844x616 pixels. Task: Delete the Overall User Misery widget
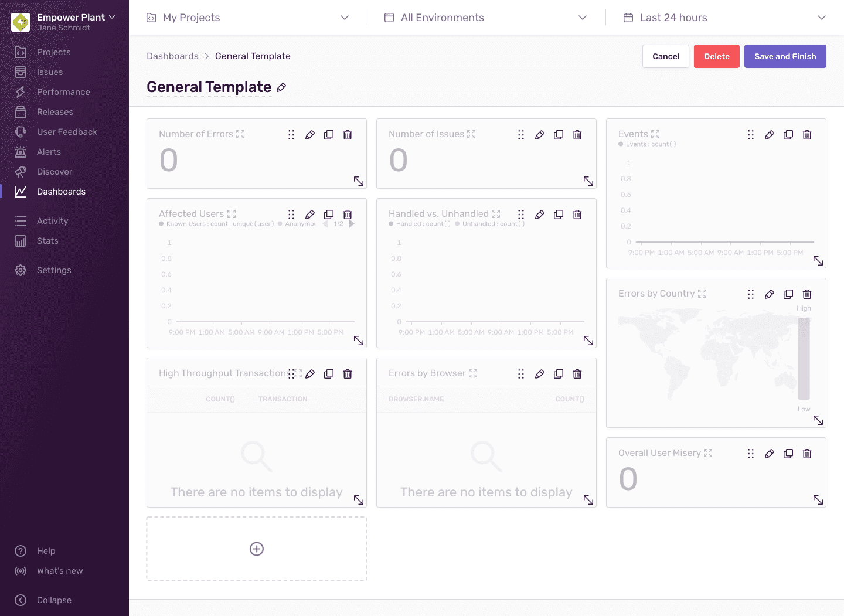807,454
